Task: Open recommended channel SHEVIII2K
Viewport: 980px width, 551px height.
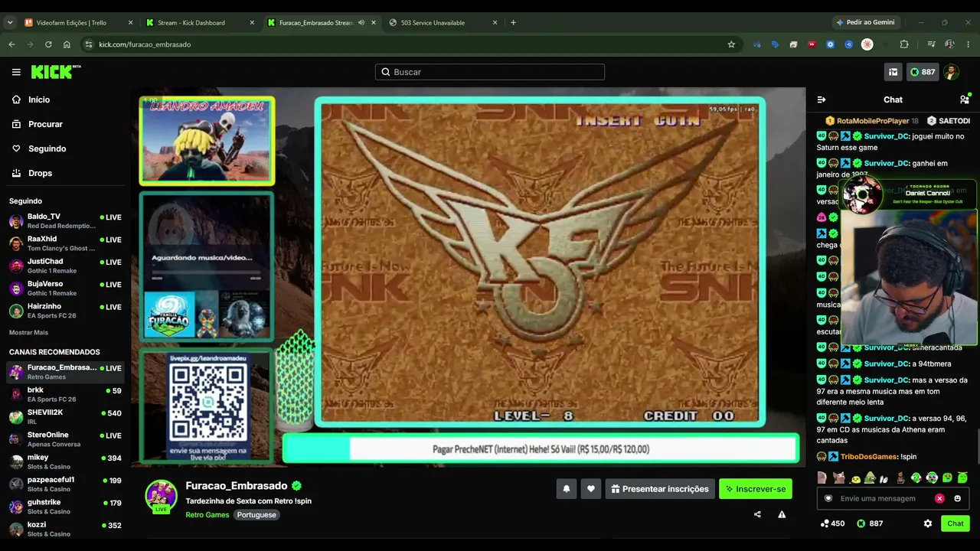Action: pos(65,416)
